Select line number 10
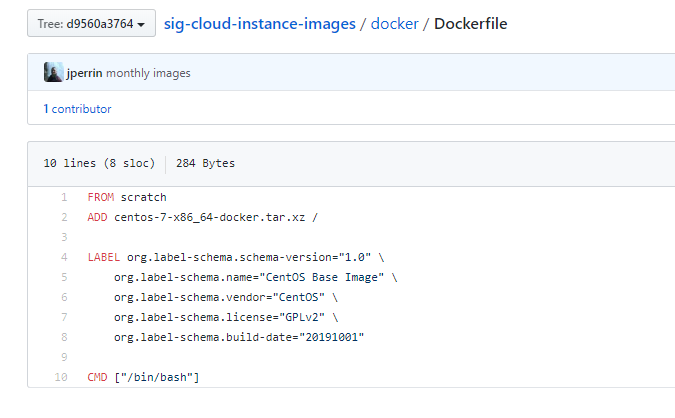Viewport: 675px width, 418px height. [61, 377]
